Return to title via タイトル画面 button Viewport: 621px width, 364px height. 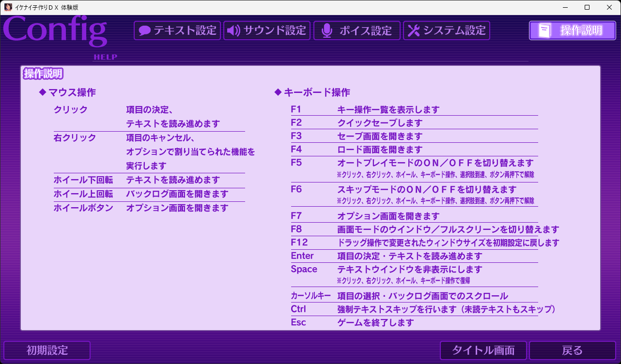(483, 350)
